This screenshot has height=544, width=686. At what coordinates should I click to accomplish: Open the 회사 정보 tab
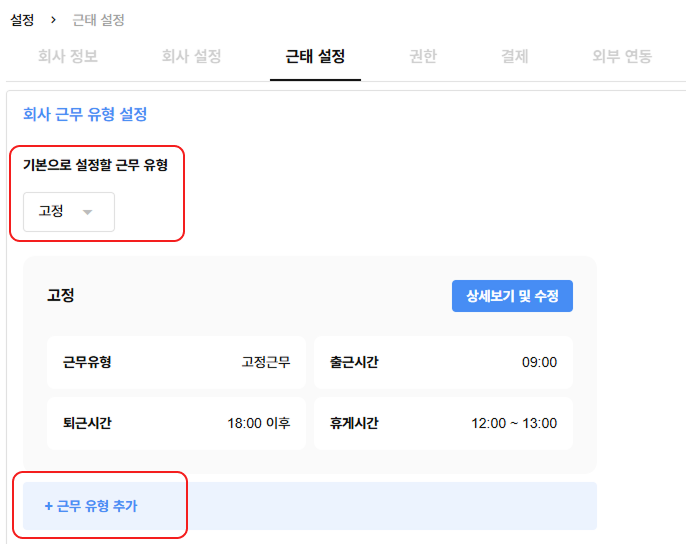point(68,56)
